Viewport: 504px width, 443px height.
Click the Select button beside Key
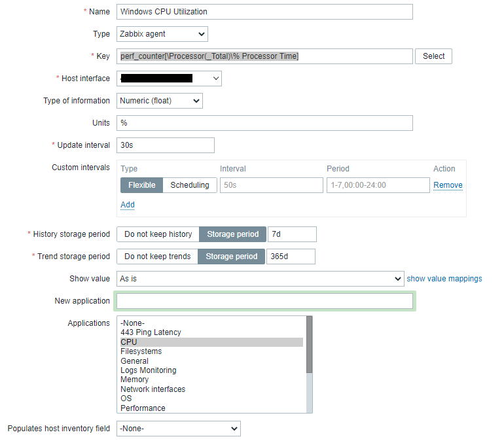pyautogui.click(x=433, y=56)
